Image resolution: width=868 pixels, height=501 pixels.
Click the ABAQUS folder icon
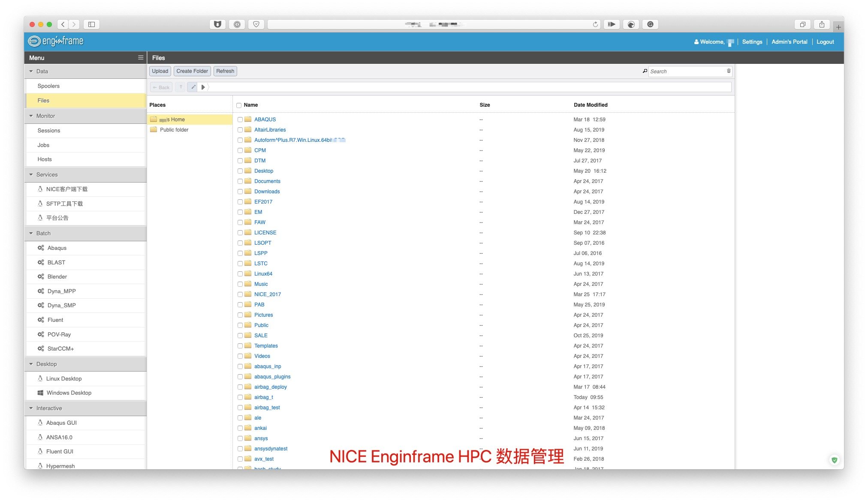coord(248,119)
